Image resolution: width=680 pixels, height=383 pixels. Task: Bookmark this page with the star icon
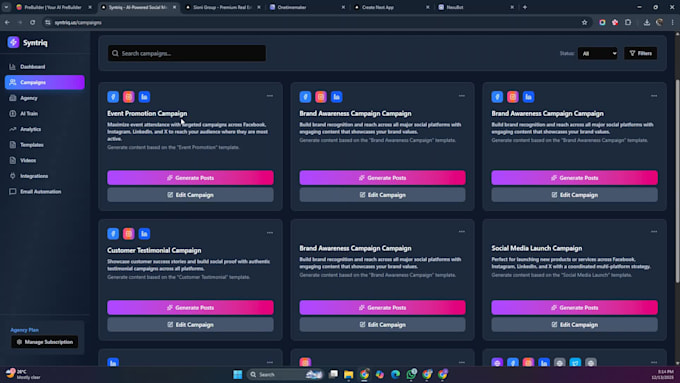point(585,23)
